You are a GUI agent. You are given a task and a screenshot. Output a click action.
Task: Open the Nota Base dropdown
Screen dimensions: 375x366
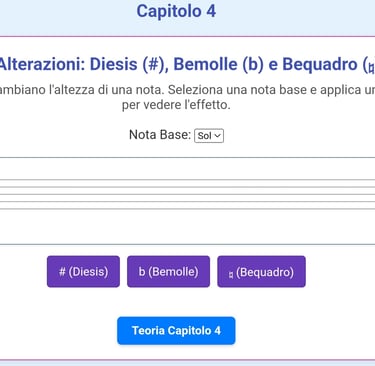209,136
